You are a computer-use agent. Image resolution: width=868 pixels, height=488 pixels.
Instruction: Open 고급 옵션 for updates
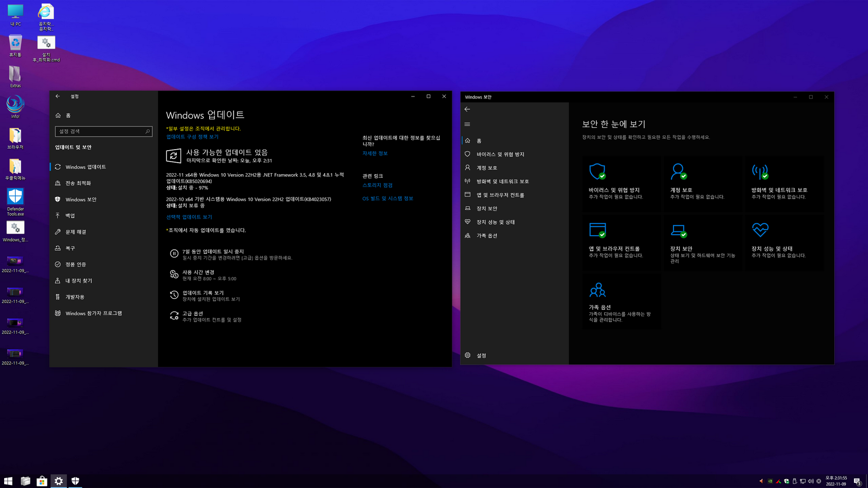(x=206, y=316)
